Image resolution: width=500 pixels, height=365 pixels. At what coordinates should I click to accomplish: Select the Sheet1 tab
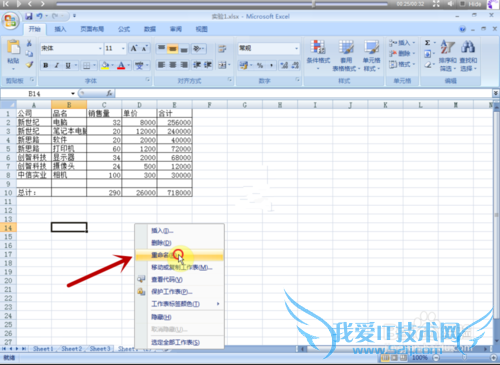point(43,349)
